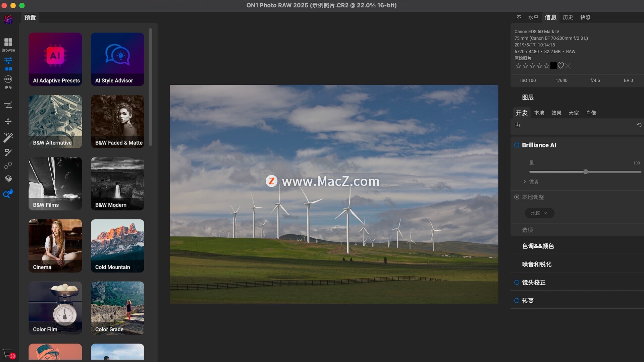Screen dimensions: 644x362
Task: Select the fingerprint refine tool
Action: (8, 179)
